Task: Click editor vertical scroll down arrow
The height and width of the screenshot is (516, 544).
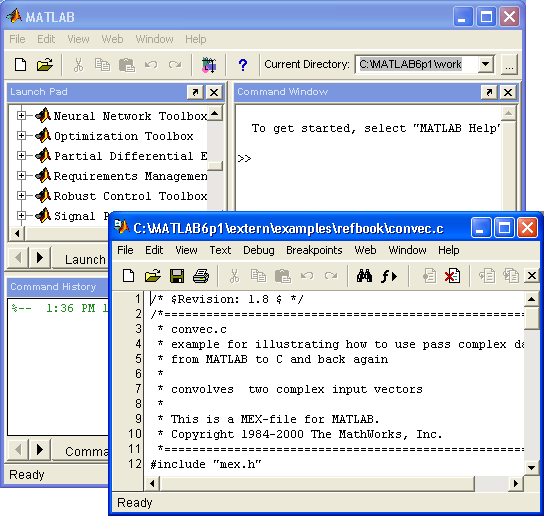Action: [x=532, y=467]
